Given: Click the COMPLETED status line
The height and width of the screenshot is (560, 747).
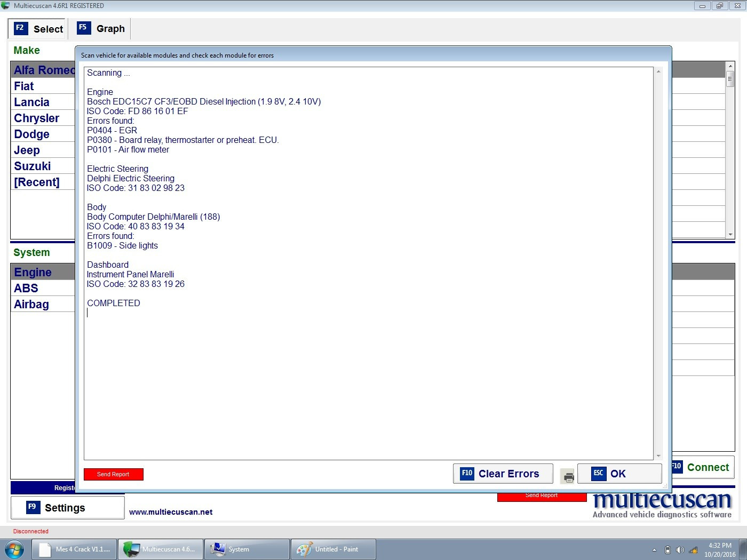Looking at the screenshot, I should pos(114,303).
